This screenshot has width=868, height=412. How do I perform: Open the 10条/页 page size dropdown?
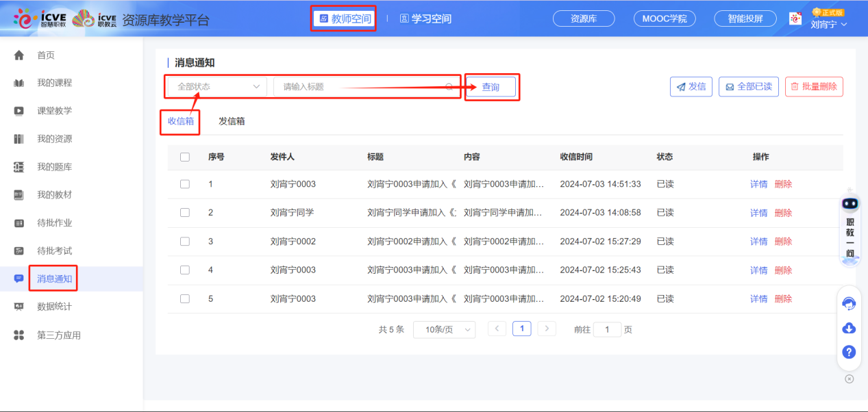pyautogui.click(x=444, y=329)
